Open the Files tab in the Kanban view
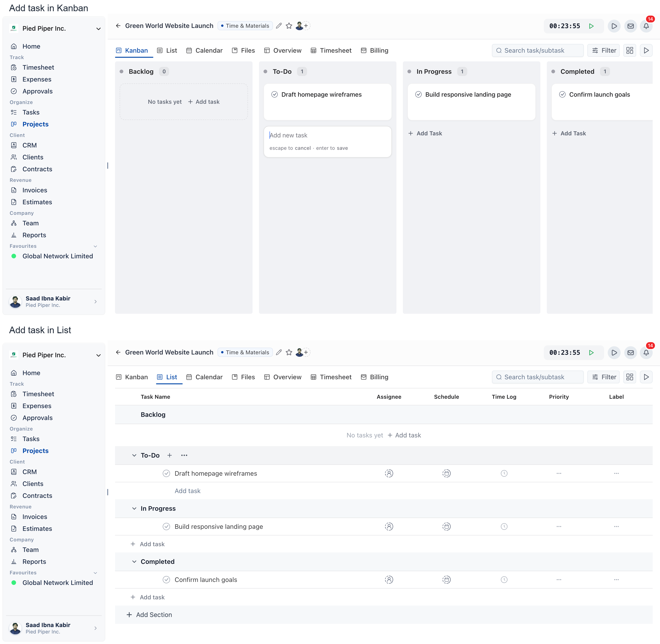 (x=243, y=50)
